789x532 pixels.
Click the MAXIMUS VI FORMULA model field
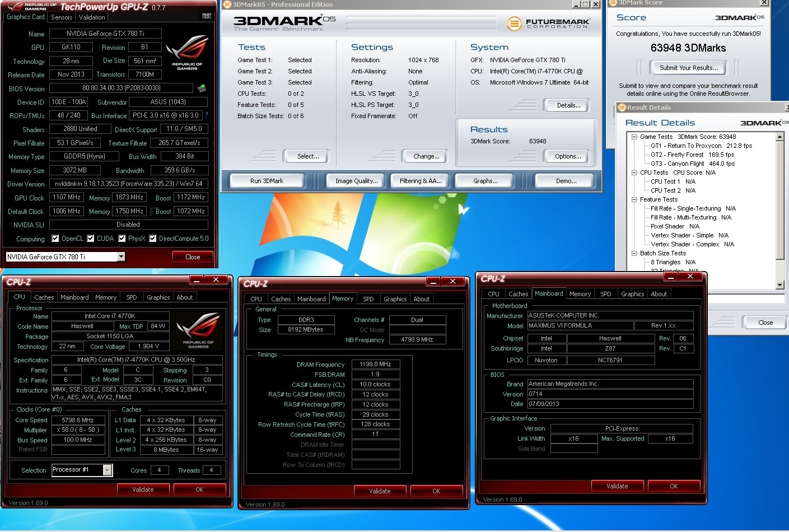tap(580, 325)
